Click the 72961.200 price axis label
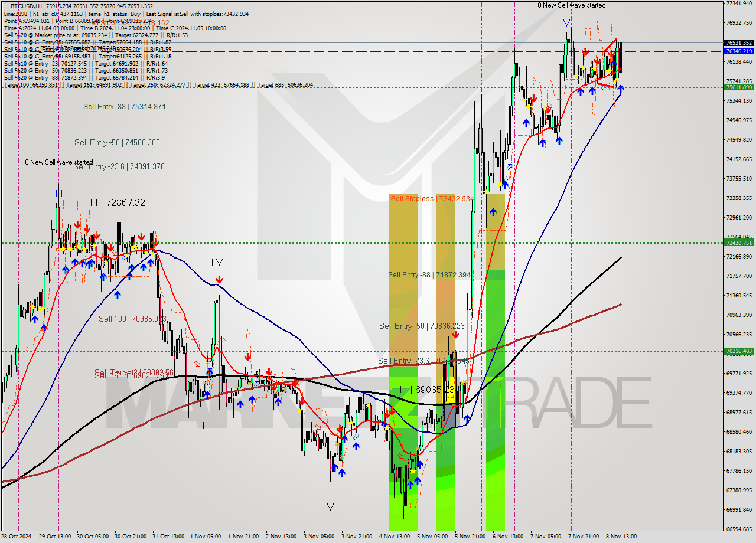This screenshot has height=543, width=756. [739, 218]
